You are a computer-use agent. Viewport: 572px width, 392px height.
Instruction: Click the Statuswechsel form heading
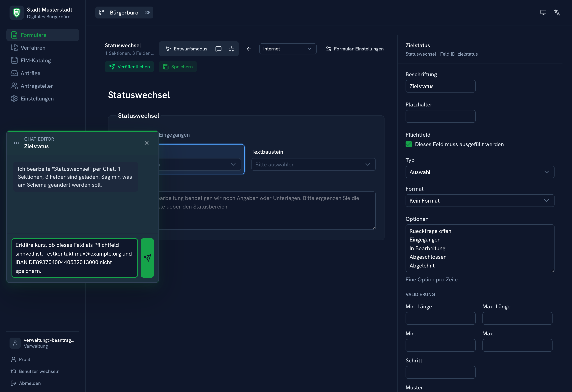tap(139, 95)
